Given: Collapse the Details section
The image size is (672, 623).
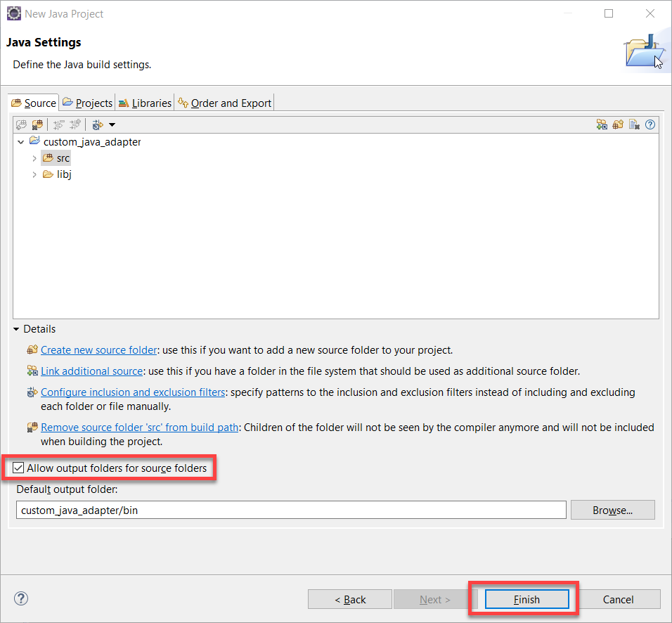Looking at the screenshot, I should pyautogui.click(x=16, y=329).
